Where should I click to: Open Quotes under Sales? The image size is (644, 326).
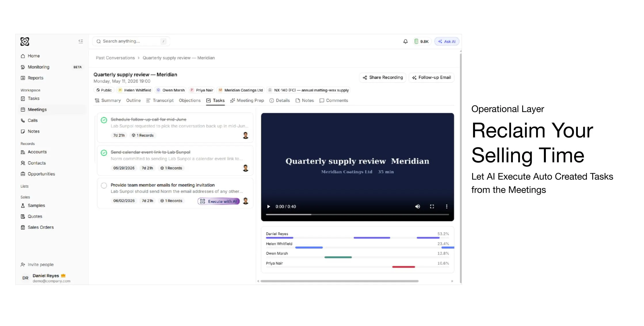35,216
